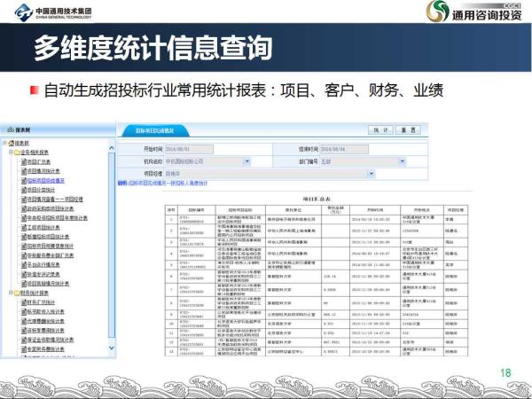The height and width of the screenshot is (399, 532).
Task: Open 工程项目统计表 report
Action: [44, 226]
